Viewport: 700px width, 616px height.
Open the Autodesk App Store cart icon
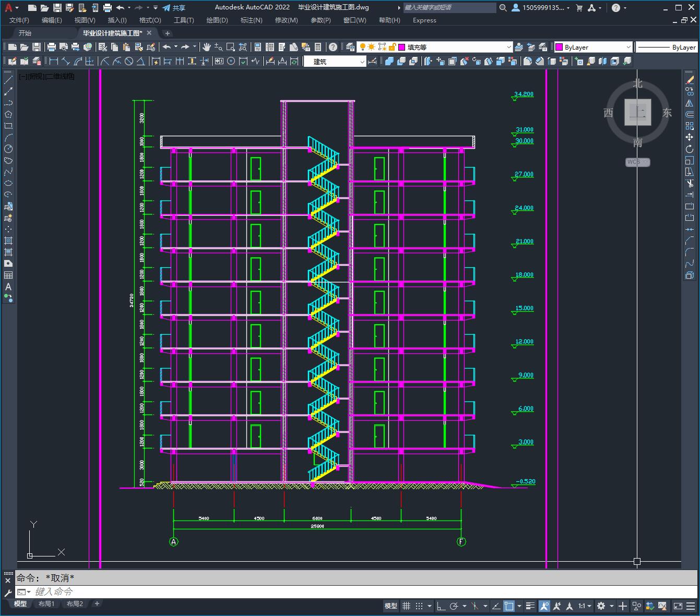click(579, 7)
